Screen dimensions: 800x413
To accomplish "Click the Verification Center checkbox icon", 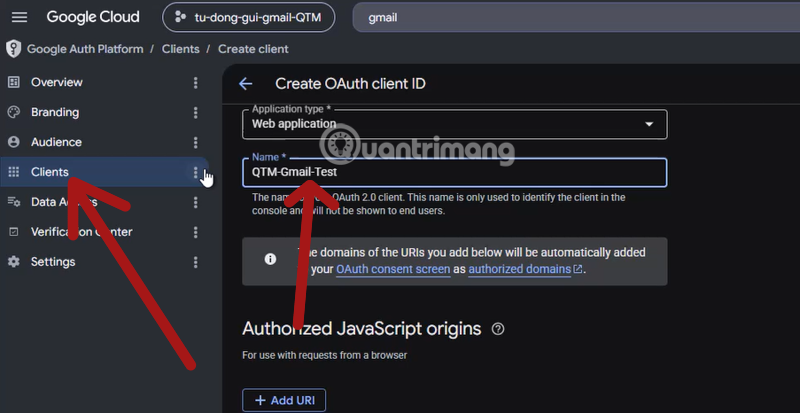I will pos(14,232).
